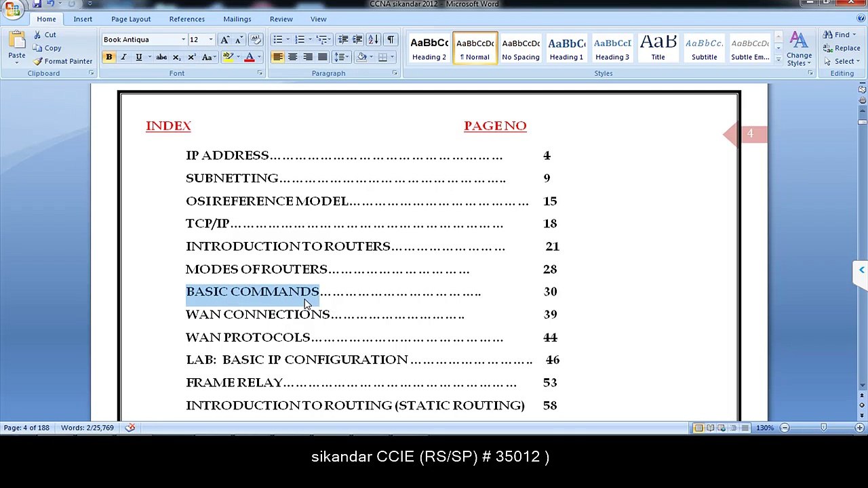Grow the font size
Image resolution: width=868 pixels, height=488 pixels.
click(224, 39)
